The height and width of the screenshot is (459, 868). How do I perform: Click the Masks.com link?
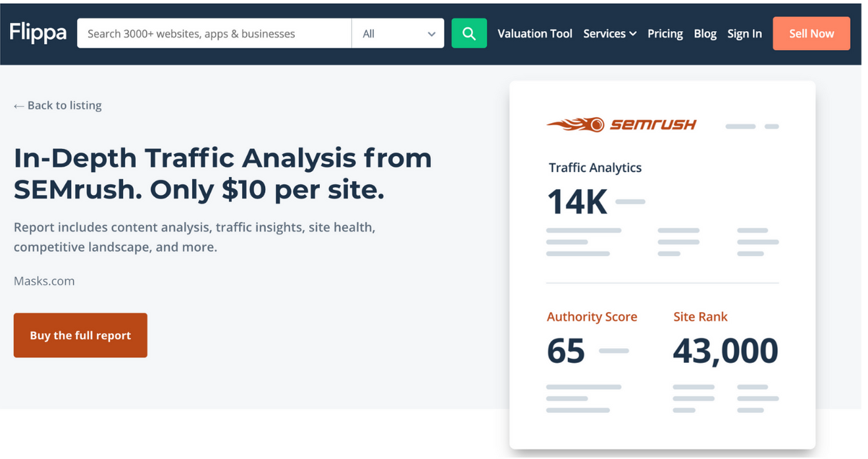coord(43,281)
